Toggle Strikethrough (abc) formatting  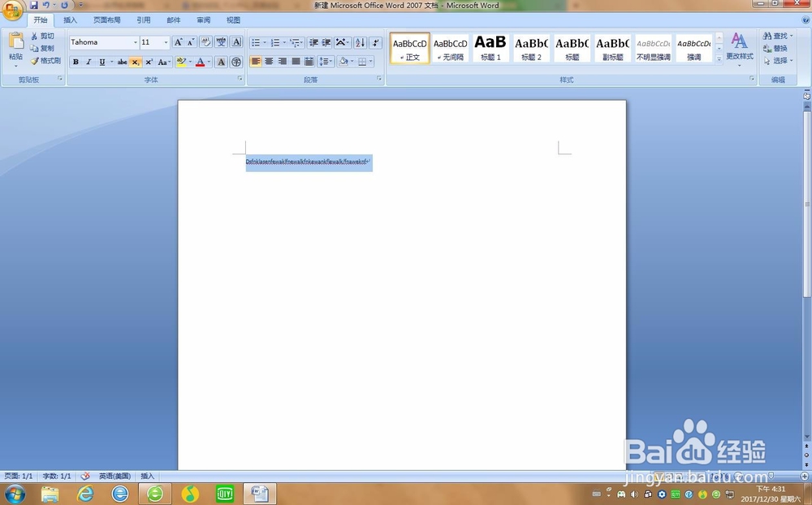tap(123, 63)
